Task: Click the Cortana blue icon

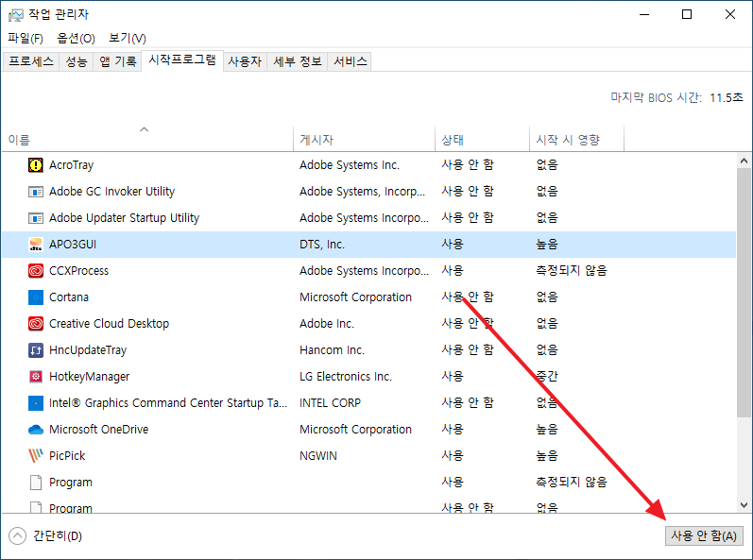Action: 36,297
